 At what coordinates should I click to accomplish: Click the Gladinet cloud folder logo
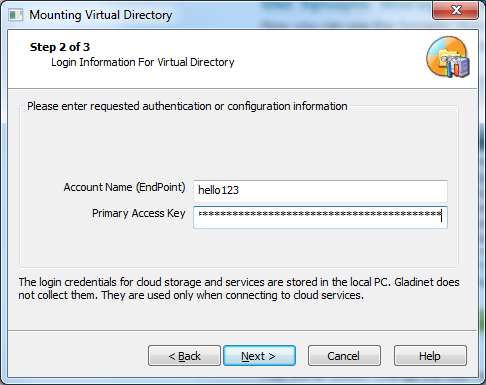(x=448, y=57)
